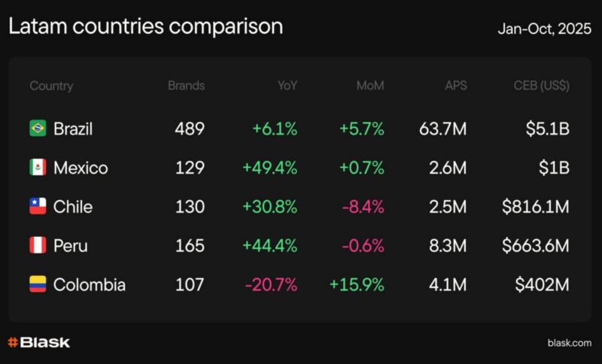
Task: Sort by the MoM column header
Action: 370,86
